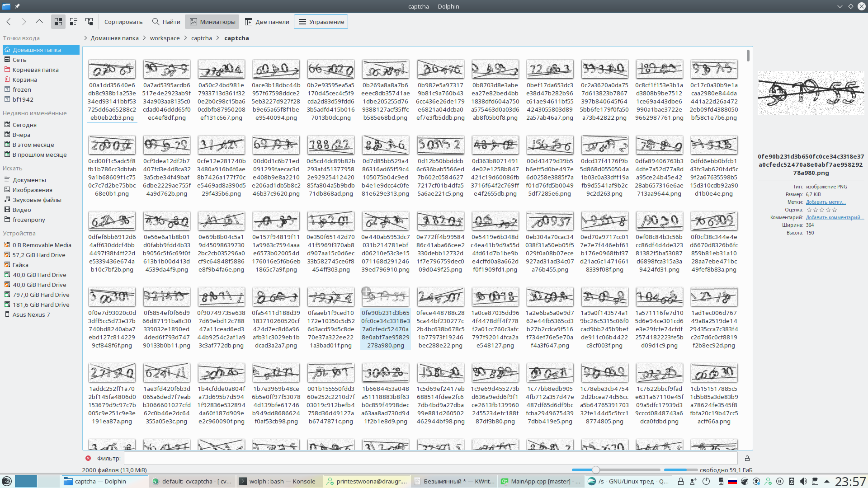Switch to the printestwoona taskbar window
The width and height of the screenshot is (868, 488).
coord(367,481)
